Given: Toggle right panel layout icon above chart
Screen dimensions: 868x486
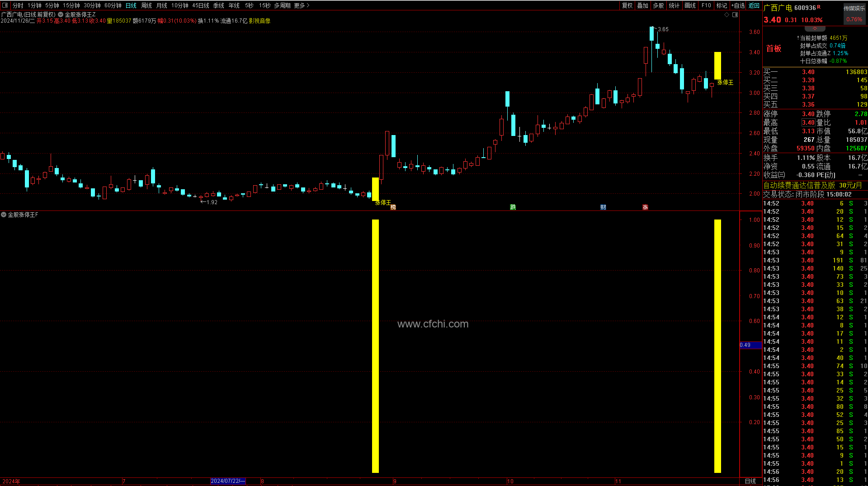Looking at the screenshot, I should pyautogui.click(x=735, y=15).
